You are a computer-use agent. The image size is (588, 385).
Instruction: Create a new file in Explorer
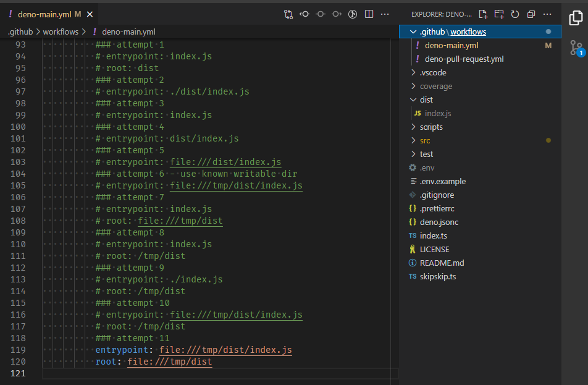click(x=483, y=14)
